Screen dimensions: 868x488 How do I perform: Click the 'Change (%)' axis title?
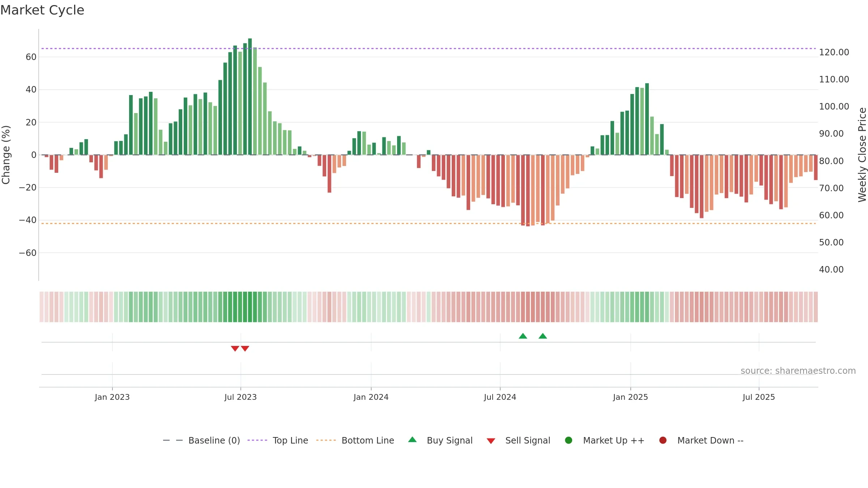coord(6,155)
